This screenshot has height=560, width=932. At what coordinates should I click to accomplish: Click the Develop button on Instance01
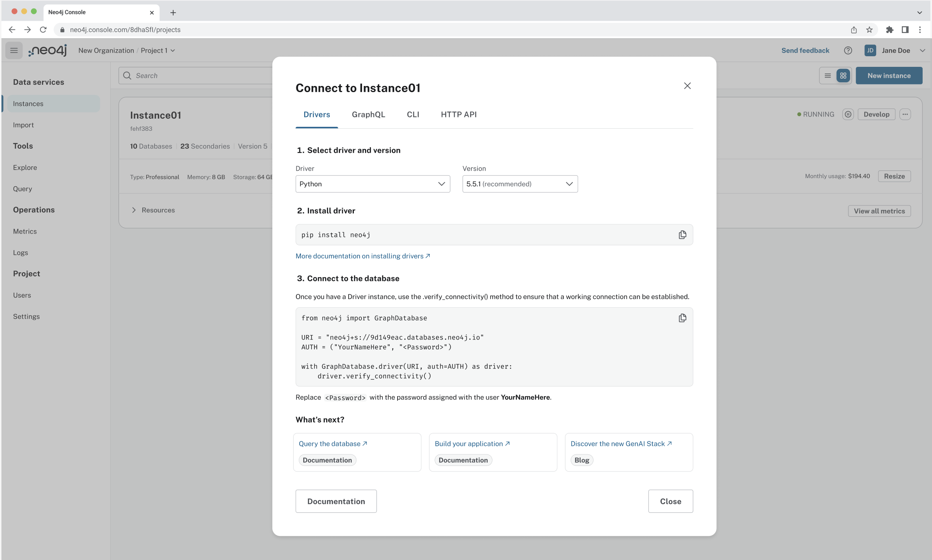point(877,115)
